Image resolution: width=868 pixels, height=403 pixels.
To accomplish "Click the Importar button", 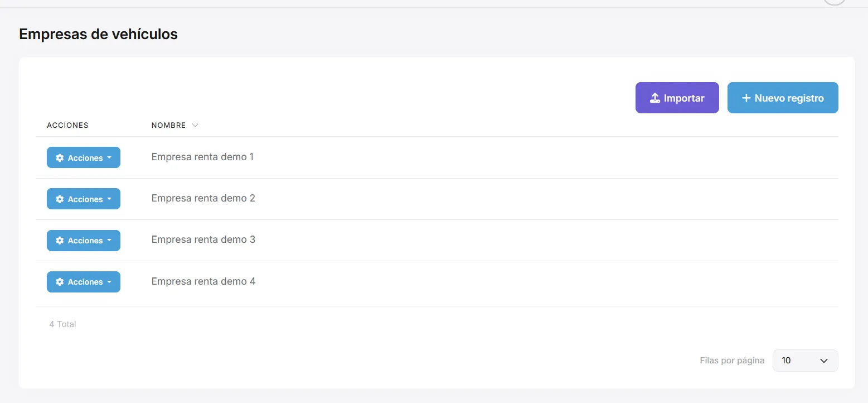I will click(x=677, y=98).
